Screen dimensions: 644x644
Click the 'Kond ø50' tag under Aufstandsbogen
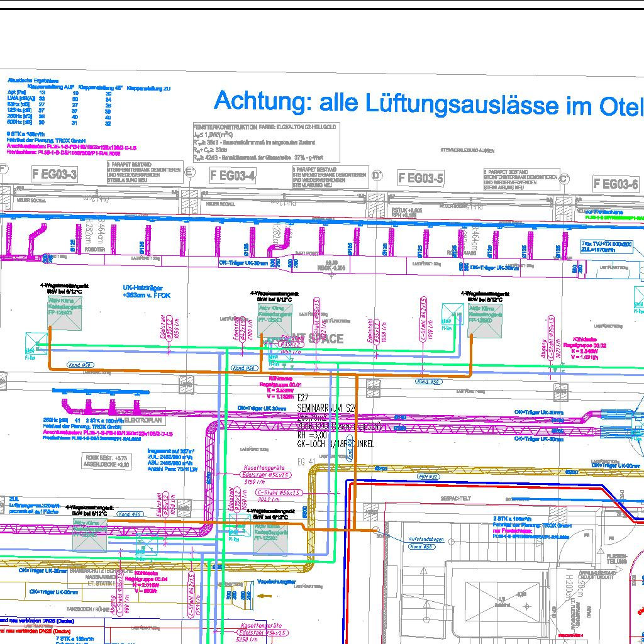pyautogui.click(x=422, y=547)
